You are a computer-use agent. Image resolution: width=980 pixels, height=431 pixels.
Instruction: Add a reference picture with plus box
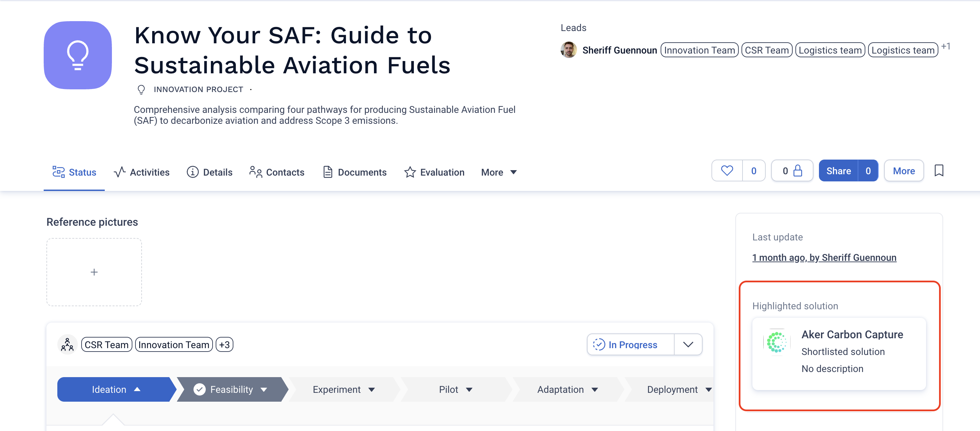point(94,272)
